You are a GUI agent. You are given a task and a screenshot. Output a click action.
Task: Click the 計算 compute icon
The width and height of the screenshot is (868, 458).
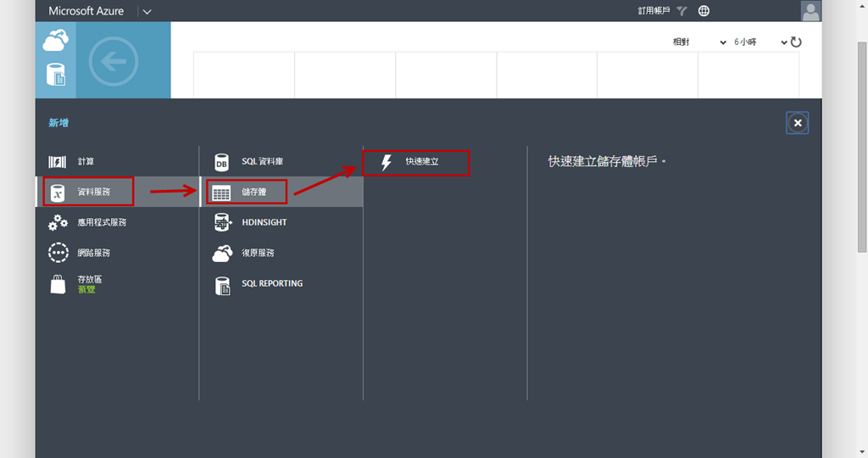click(57, 162)
